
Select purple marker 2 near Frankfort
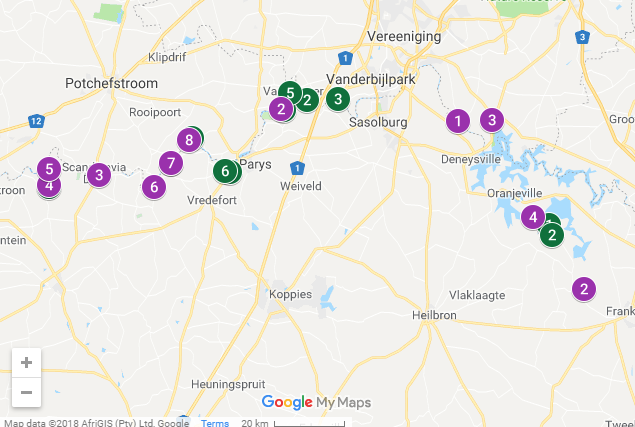click(x=584, y=289)
